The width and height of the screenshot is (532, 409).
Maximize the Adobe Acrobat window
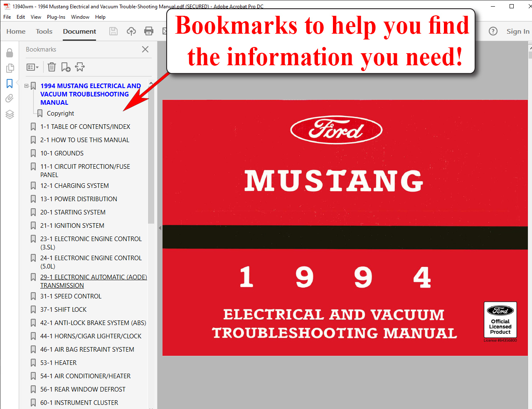[x=512, y=6]
